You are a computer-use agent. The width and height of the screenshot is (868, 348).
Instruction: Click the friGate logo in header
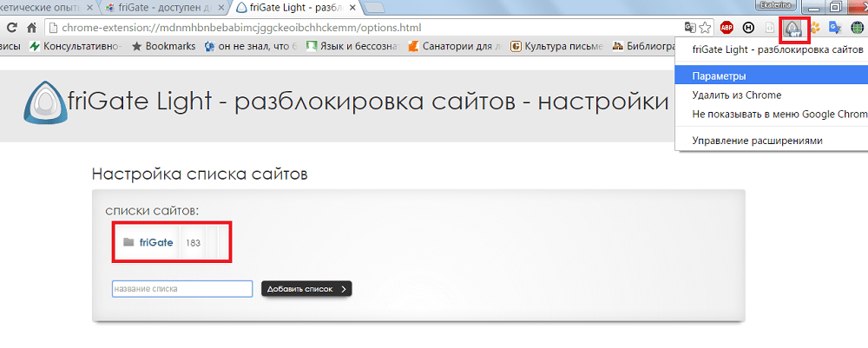click(45, 102)
